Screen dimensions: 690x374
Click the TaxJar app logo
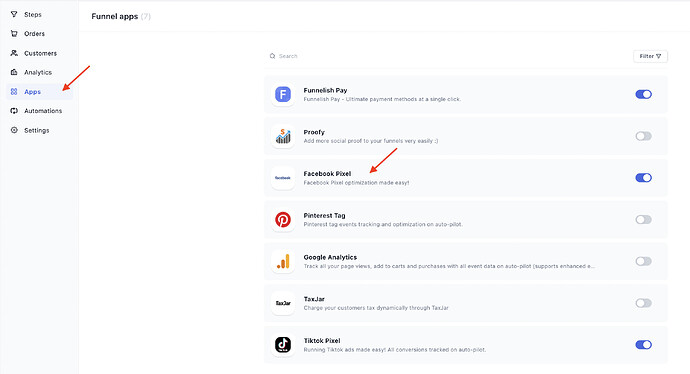pyautogui.click(x=283, y=303)
